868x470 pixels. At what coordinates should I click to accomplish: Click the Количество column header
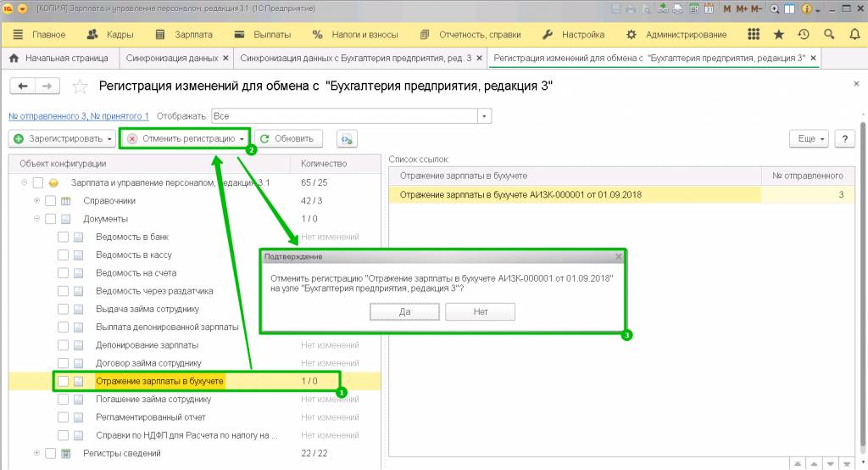coord(336,164)
